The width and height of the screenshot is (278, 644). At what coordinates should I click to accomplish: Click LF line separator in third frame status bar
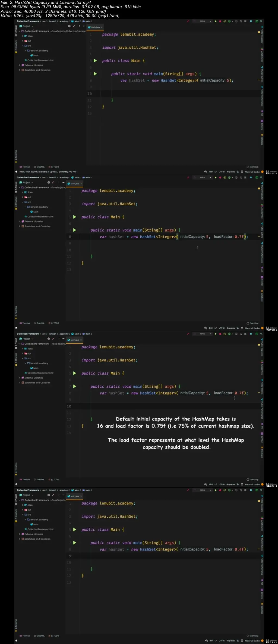click(x=216, y=484)
